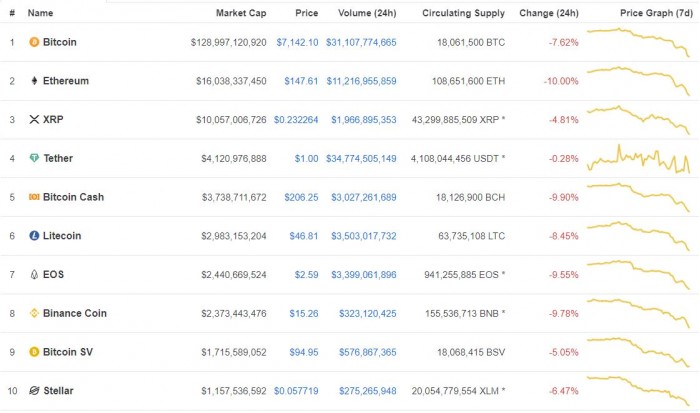
Task: Click the Bitcoin Cash logo icon
Action: click(34, 197)
